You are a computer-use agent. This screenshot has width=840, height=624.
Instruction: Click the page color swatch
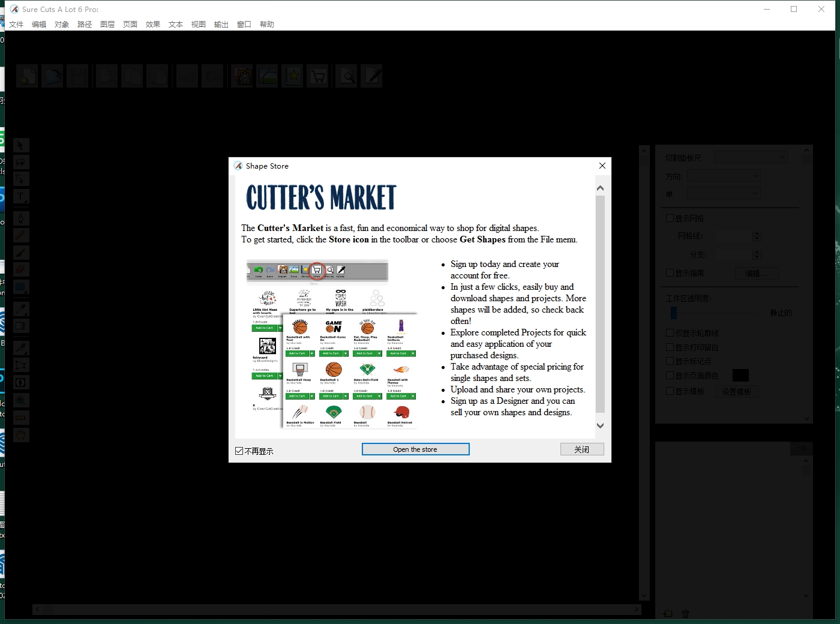pyautogui.click(x=740, y=376)
